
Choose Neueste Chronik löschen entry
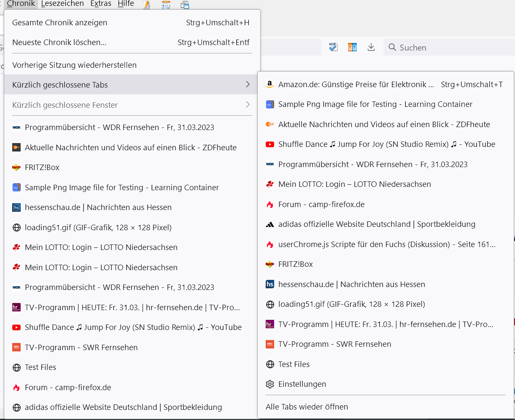click(x=59, y=43)
